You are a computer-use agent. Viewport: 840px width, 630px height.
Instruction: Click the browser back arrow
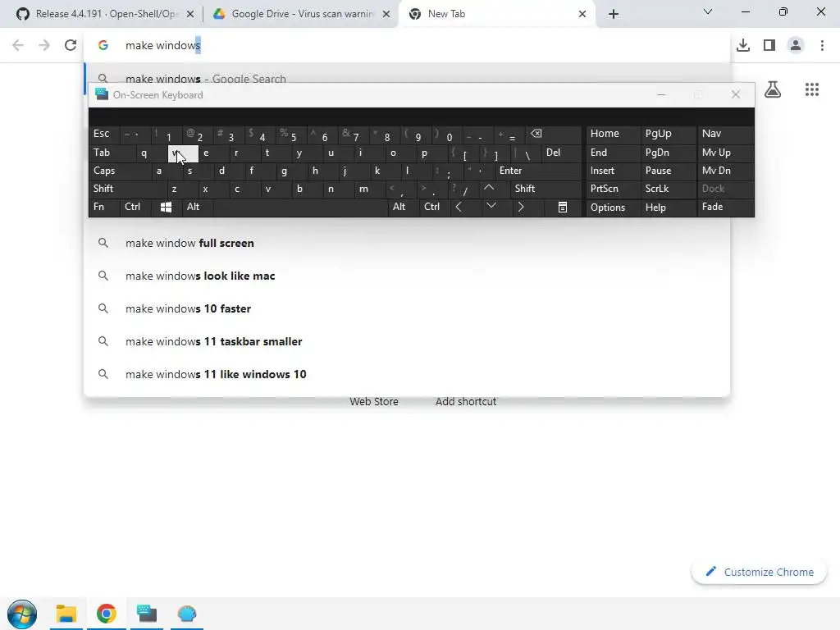[18, 45]
